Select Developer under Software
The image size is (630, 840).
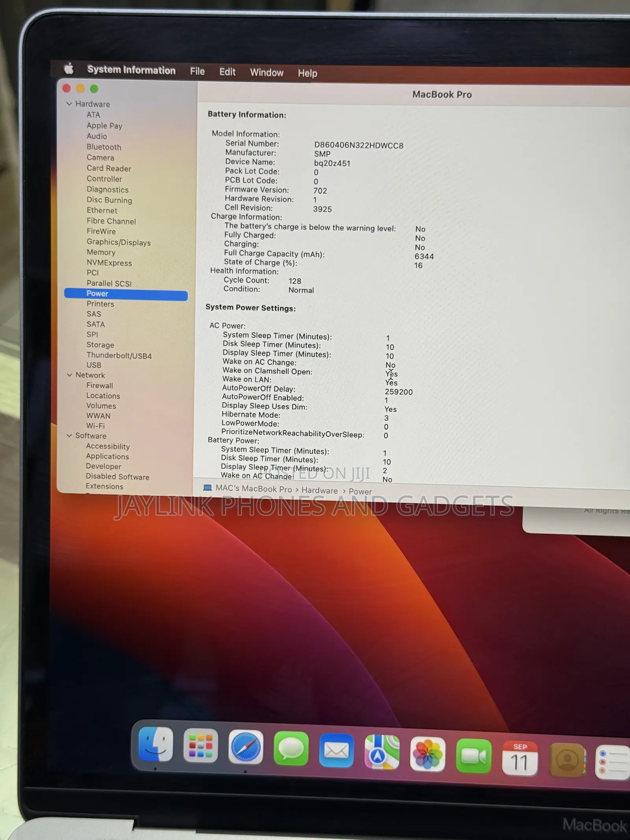point(104,466)
